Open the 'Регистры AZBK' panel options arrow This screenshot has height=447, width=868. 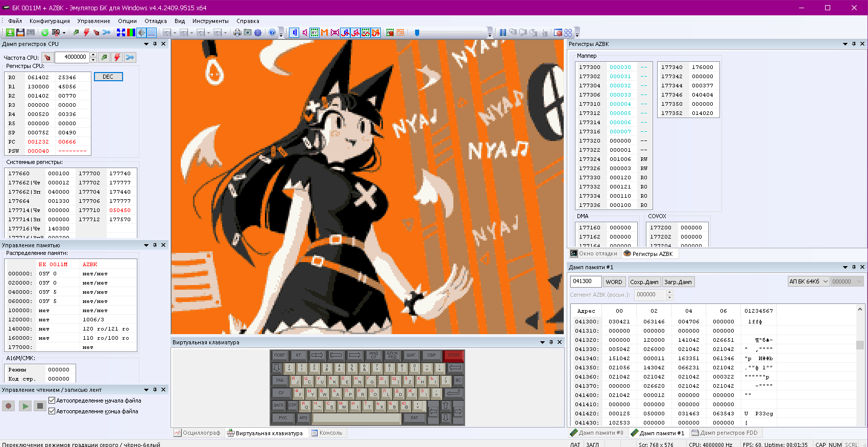coord(845,44)
